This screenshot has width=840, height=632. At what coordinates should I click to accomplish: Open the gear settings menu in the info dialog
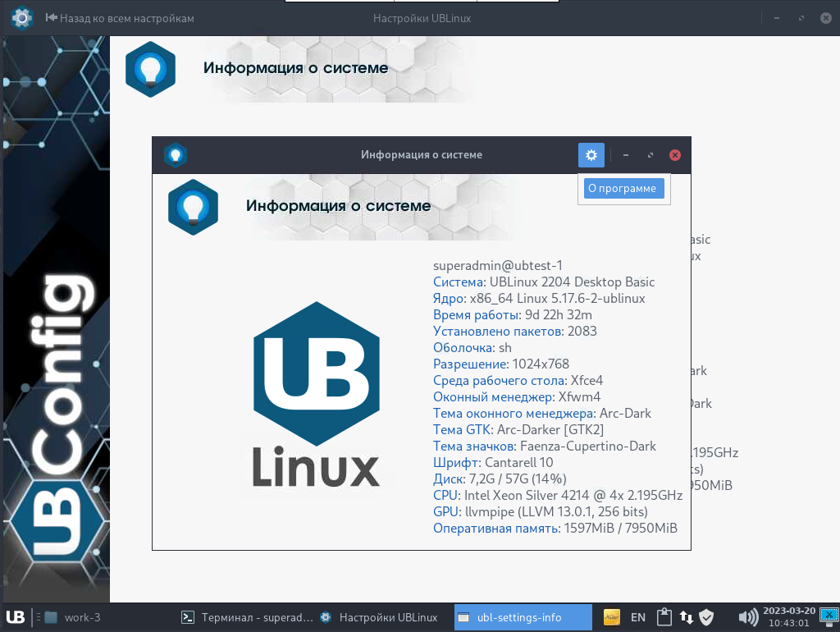click(x=591, y=155)
